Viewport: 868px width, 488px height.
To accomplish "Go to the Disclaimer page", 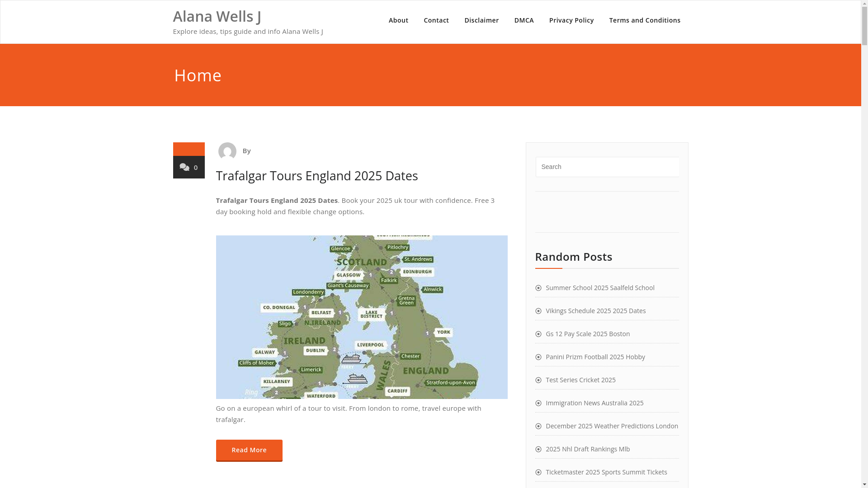I will [481, 20].
